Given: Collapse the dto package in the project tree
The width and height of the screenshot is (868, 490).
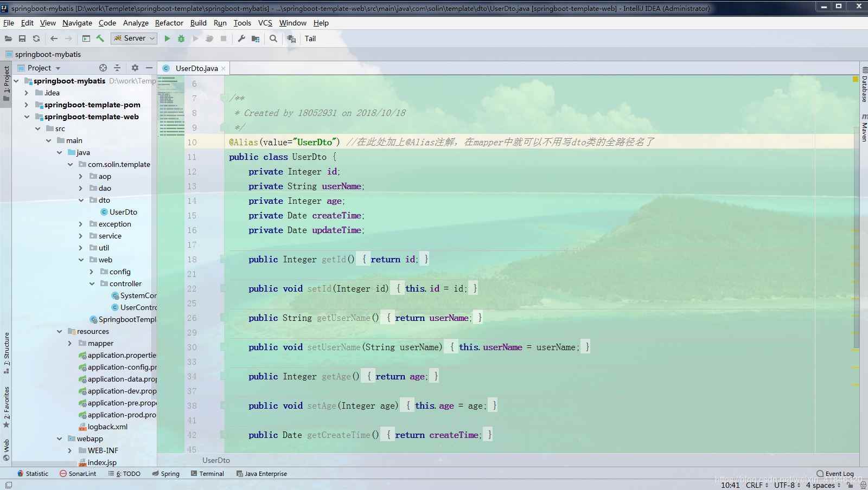Looking at the screenshot, I should pos(81,200).
